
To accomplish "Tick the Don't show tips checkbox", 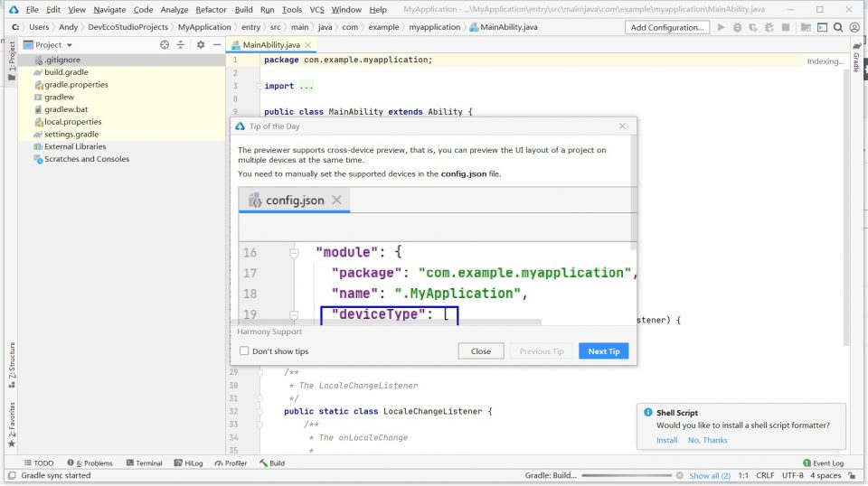I will pyautogui.click(x=244, y=351).
